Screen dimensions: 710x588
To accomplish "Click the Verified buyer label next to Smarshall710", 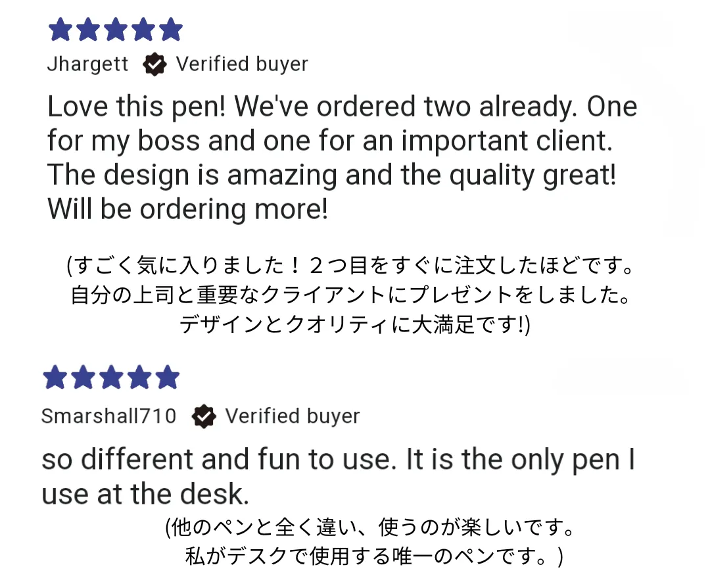I will point(293,416).
